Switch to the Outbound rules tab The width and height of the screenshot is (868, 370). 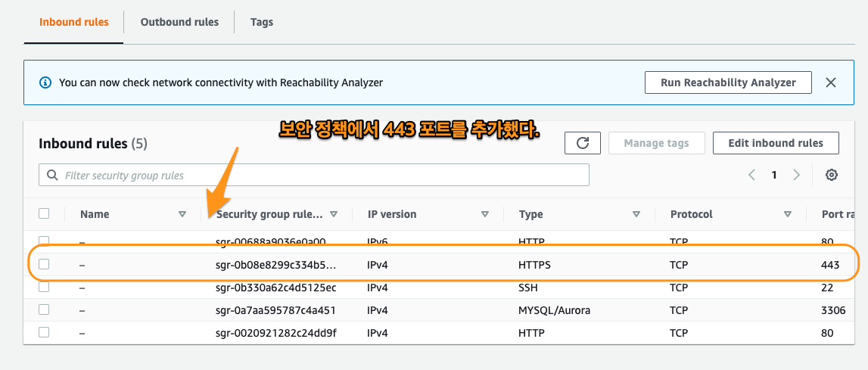tap(179, 22)
